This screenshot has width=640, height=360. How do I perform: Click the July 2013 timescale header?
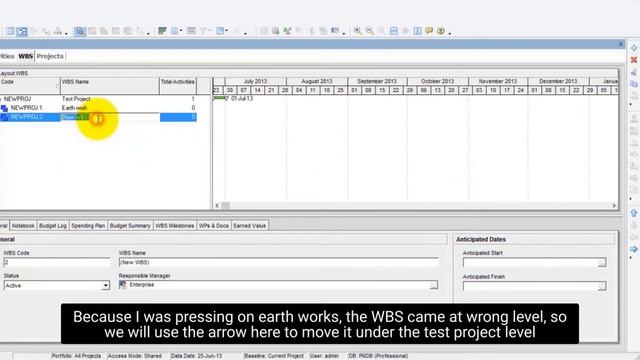coord(256,82)
